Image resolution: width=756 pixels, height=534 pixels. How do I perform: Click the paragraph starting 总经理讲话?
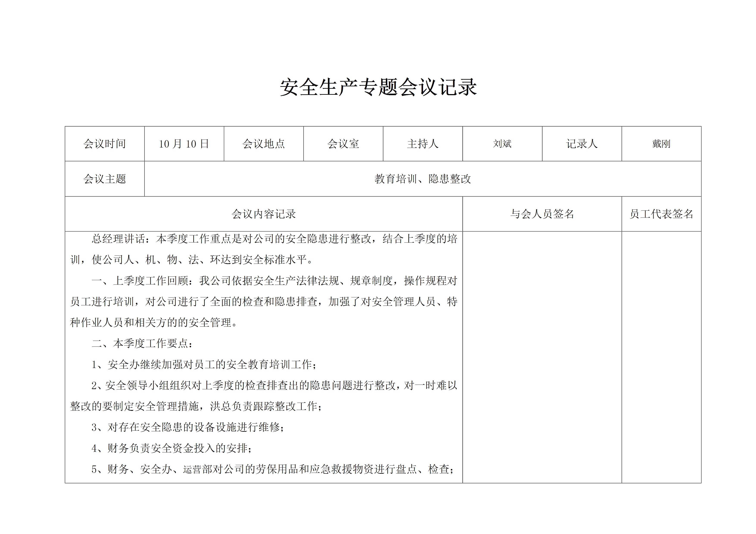[x=263, y=239]
